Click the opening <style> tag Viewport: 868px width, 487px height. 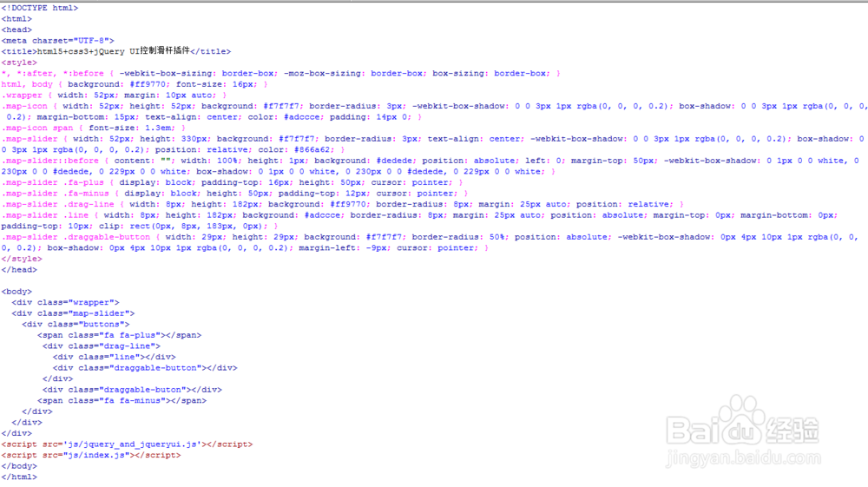click(x=19, y=63)
